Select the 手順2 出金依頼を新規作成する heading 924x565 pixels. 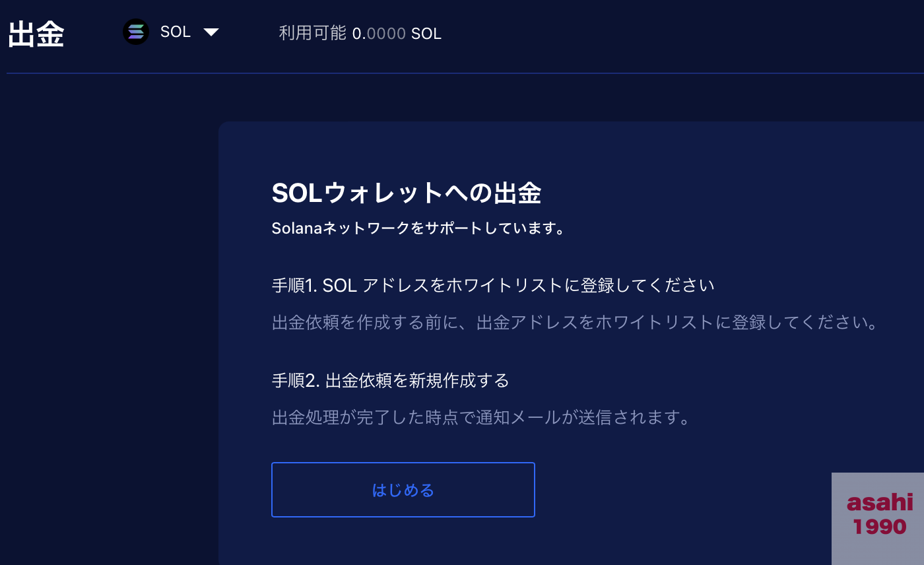pos(391,381)
